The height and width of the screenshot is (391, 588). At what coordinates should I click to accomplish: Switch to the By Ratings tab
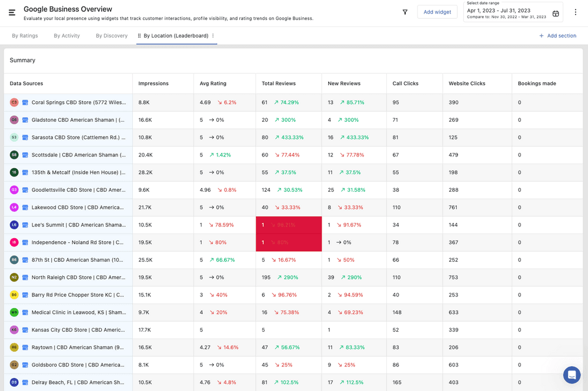pos(25,36)
